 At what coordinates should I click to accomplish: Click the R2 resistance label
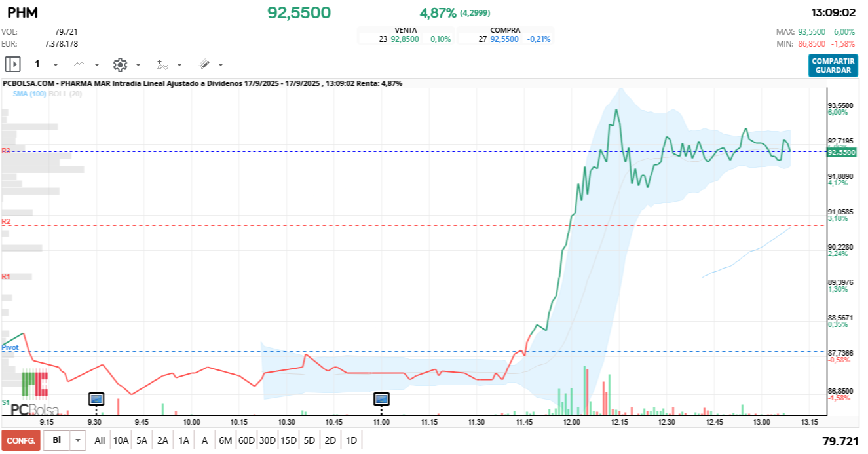[x=6, y=221]
